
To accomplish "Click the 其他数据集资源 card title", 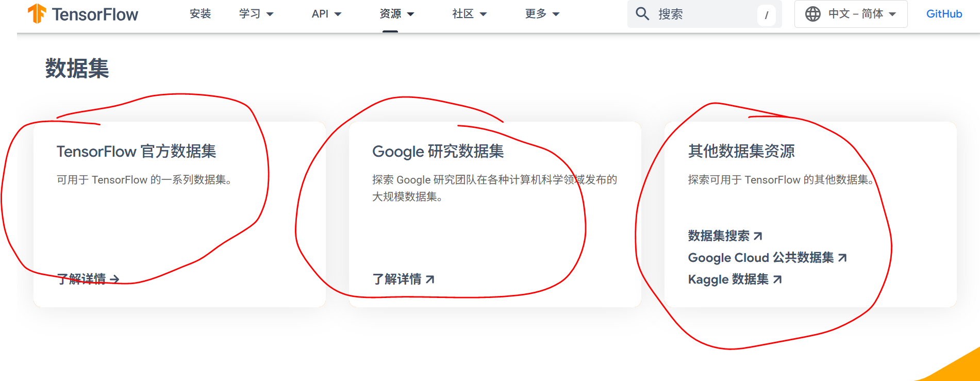I will pyautogui.click(x=741, y=151).
